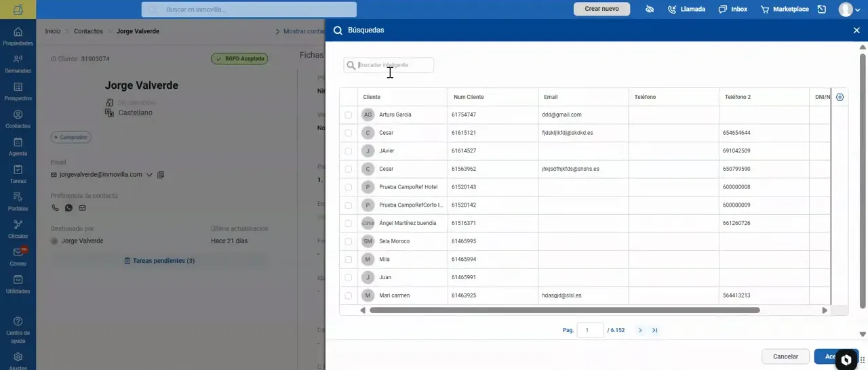Image resolution: width=868 pixels, height=370 pixels.
Task: Click the horizontal scrollbar right arrow
Action: (x=825, y=310)
